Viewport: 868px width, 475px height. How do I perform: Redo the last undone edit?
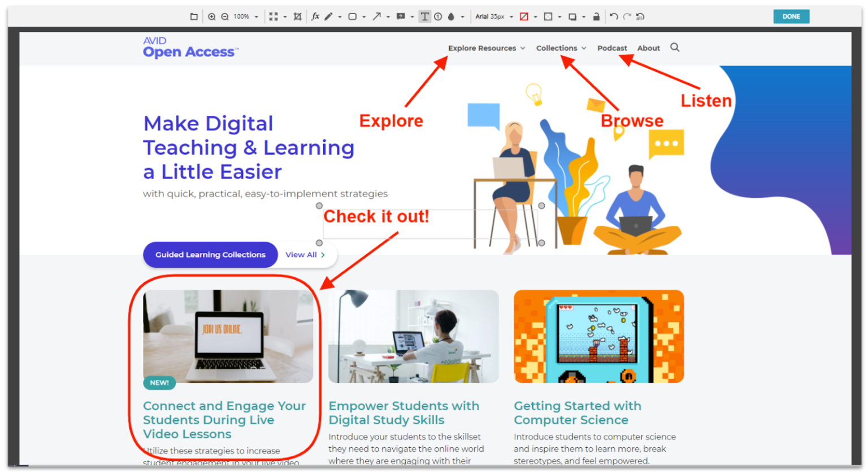[627, 17]
